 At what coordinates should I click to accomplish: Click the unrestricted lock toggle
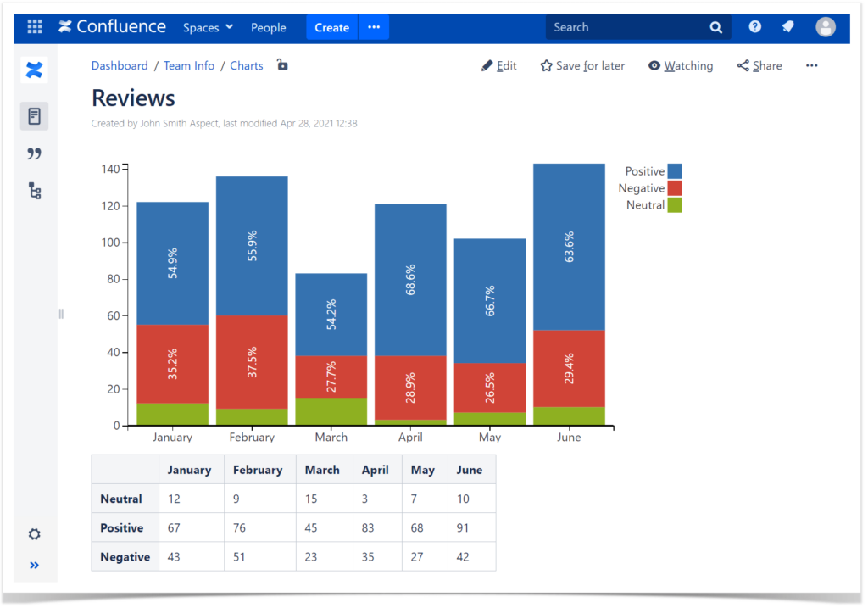point(282,64)
